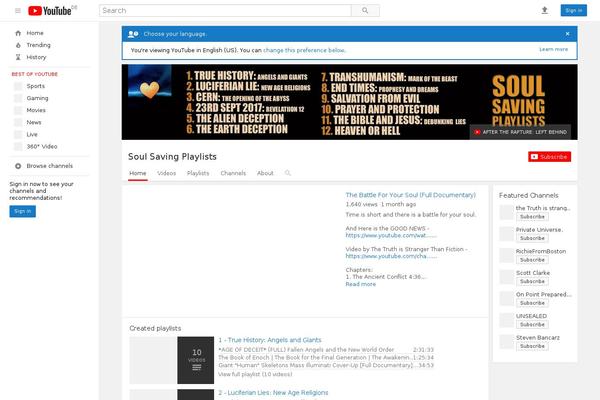Click the search magnifier button
Image resolution: width=600 pixels, height=400 pixels.
tap(365, 11)
